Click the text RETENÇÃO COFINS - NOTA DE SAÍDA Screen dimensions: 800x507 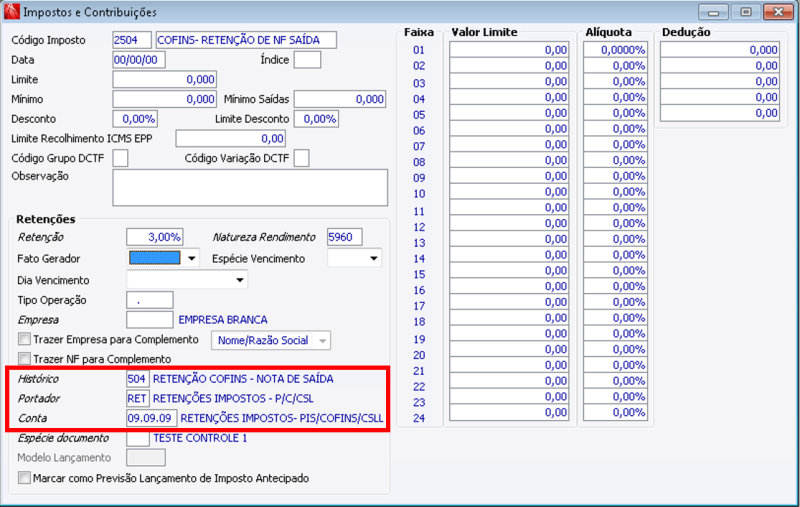[243, 379]
